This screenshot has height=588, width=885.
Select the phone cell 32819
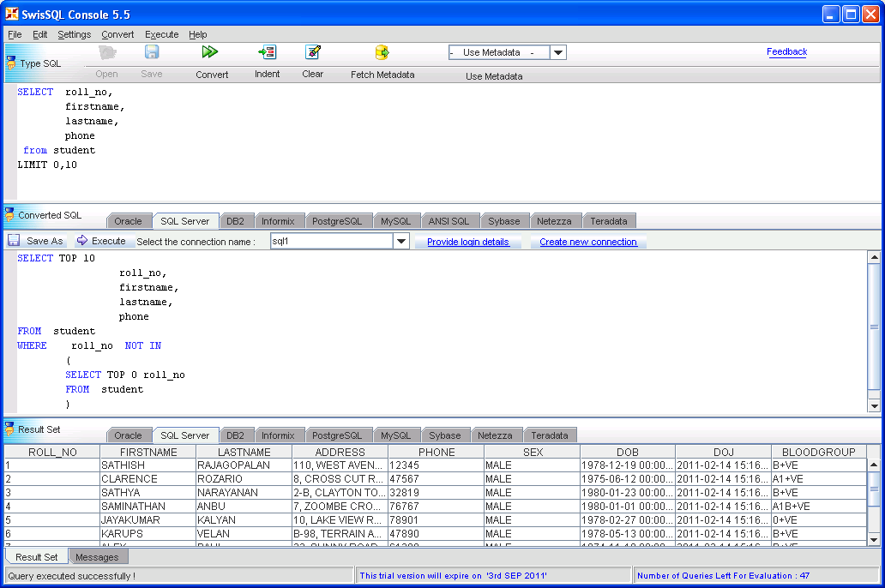pyautogui.click(x=436, y=493)
